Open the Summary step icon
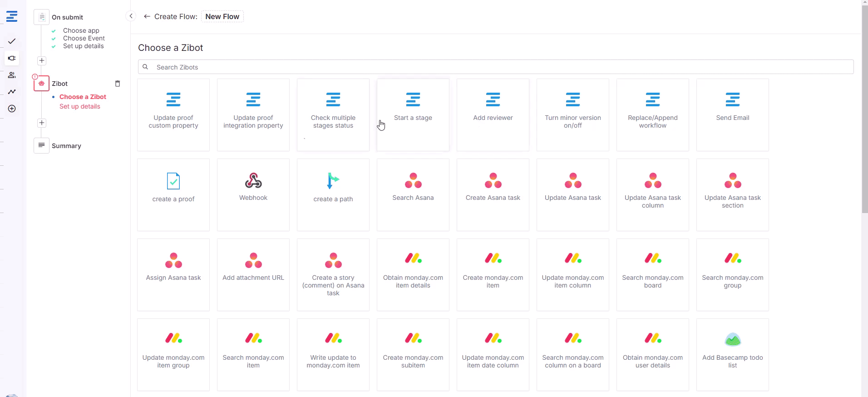868x397 pixels. (x=41, y=146)
